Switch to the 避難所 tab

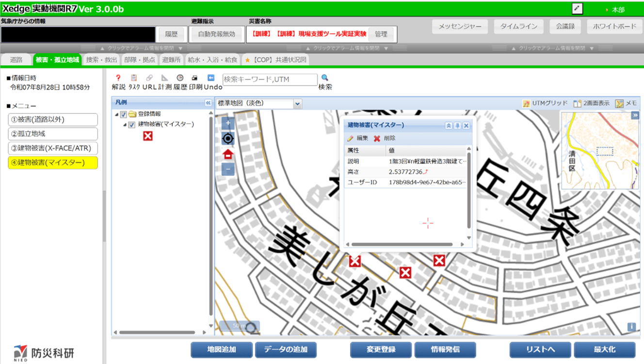171,60
